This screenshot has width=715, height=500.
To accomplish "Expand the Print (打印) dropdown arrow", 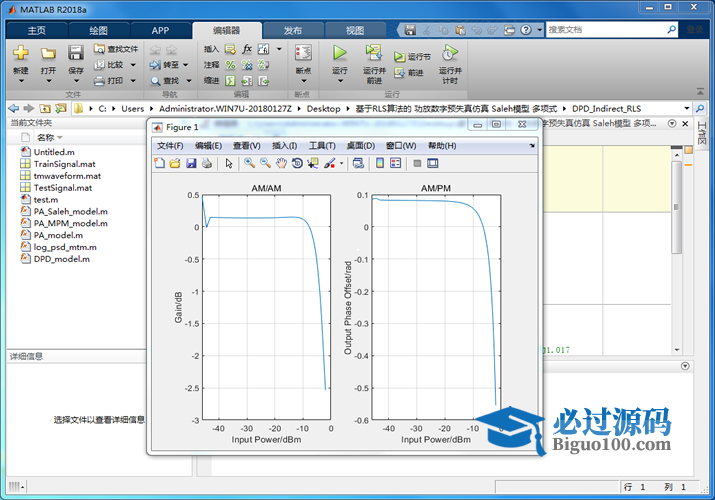I will tap(133, 81).
